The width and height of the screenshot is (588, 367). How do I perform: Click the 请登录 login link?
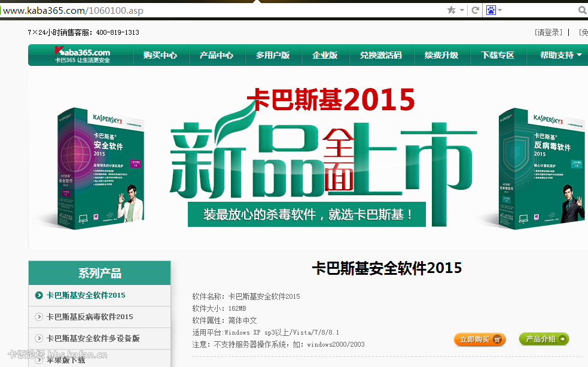tap(549, 33)
